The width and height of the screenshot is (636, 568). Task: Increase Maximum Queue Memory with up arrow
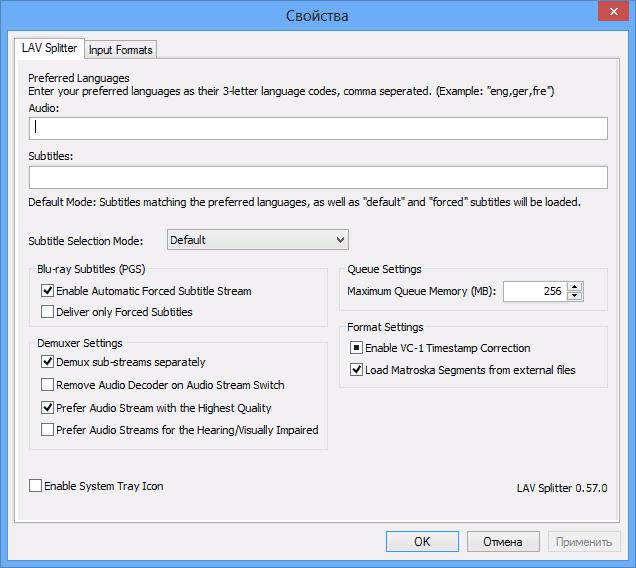[x=575, y=287]
